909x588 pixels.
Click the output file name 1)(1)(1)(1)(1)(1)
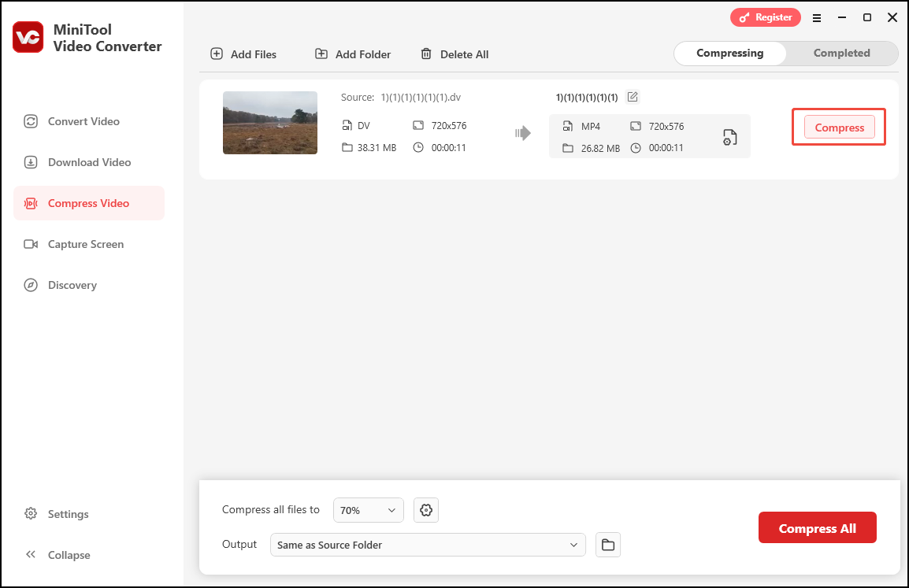pyautogui.click(x=587, y=98)
